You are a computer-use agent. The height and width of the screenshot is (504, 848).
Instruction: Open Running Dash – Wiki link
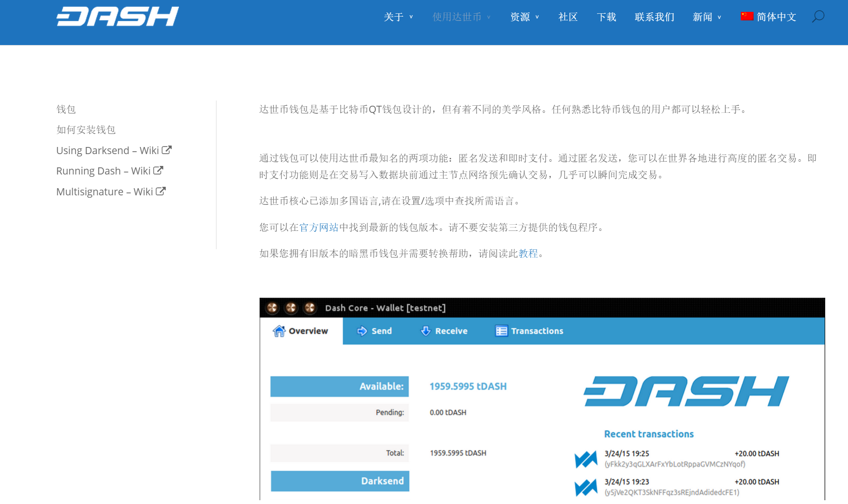(110, 171)
